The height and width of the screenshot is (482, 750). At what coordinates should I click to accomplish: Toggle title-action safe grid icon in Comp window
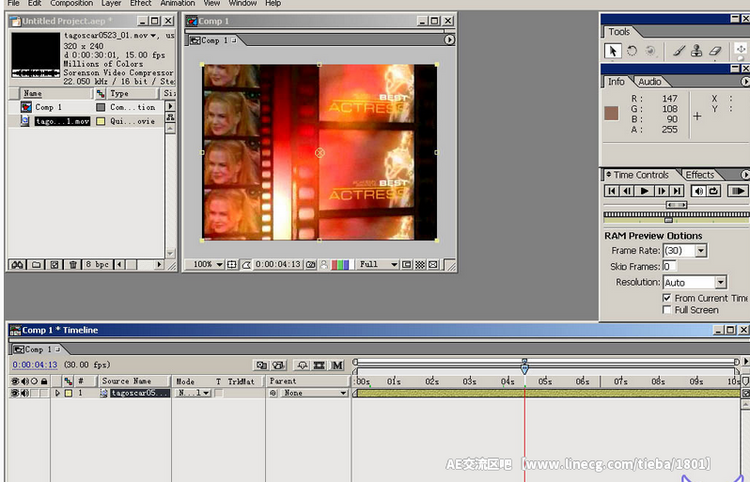pyautogui.click(x=232, y=264)
